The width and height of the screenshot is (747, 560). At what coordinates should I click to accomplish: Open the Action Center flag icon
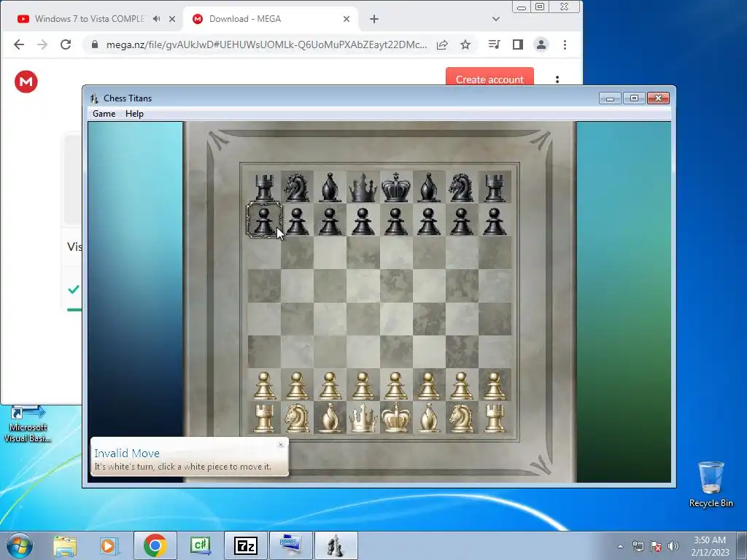tap(656, 546)
